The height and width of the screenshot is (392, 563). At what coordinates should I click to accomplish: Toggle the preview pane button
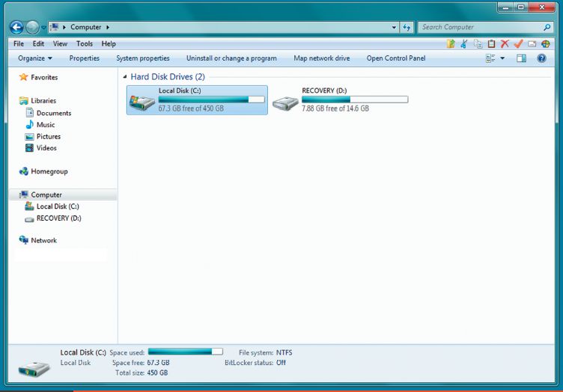[521, 58]
